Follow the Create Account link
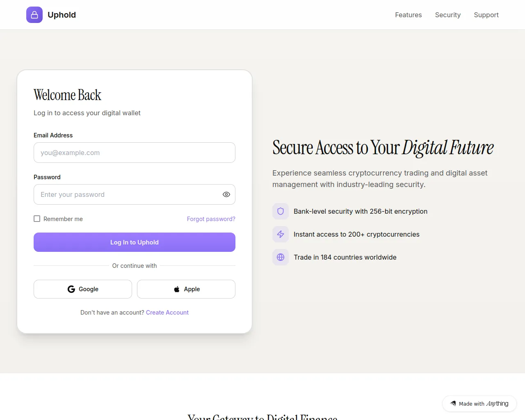The width and height of the screenshot is (525, 420). click(167, 313)
